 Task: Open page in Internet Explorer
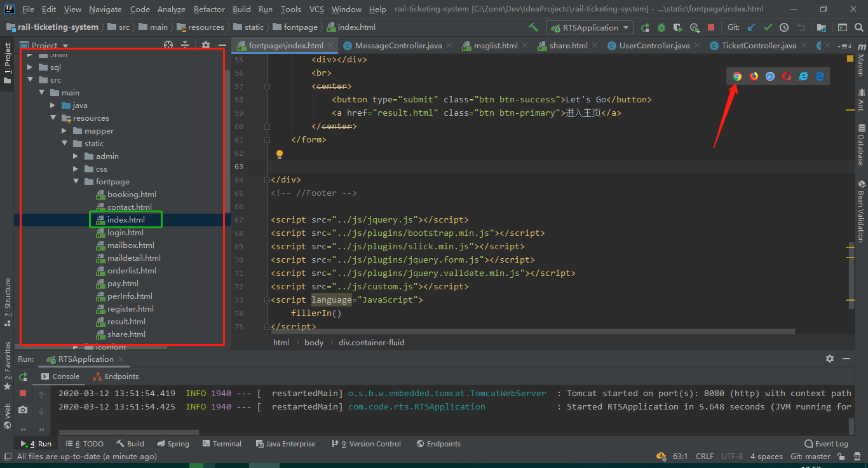coord(803,76)
